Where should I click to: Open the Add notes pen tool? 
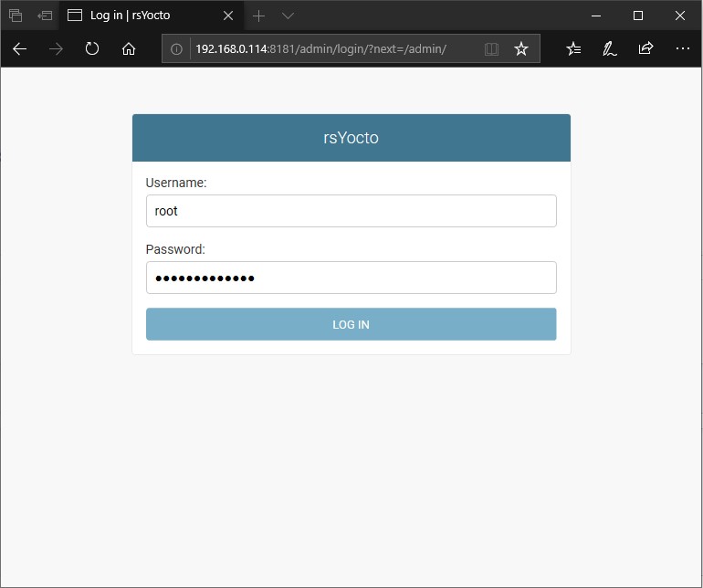coord(610,49)
